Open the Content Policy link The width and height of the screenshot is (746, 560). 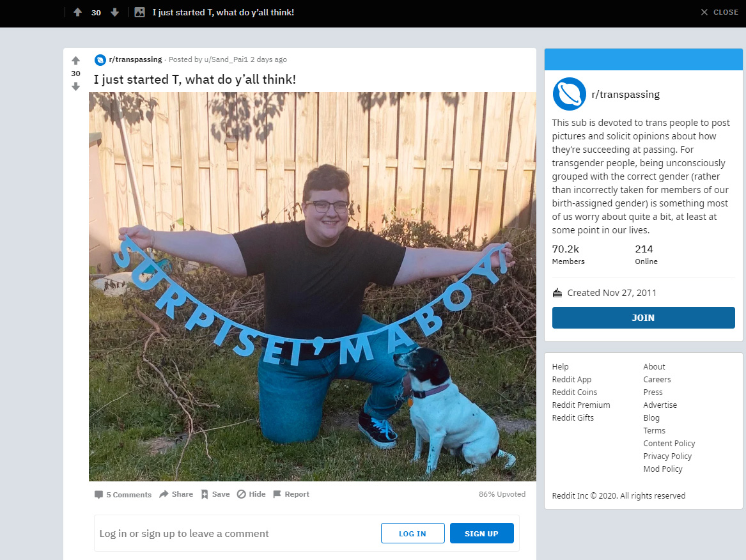[x=669, y=444]
